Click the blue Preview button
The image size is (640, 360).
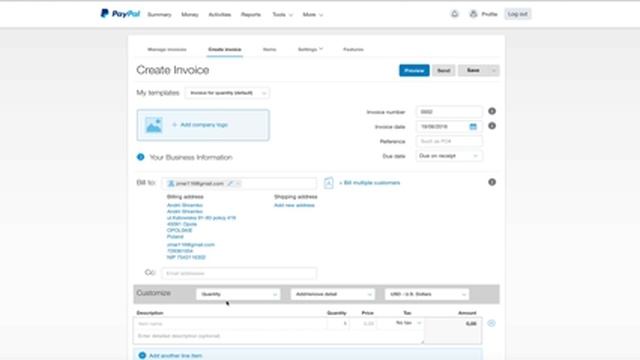pos(414,71)
